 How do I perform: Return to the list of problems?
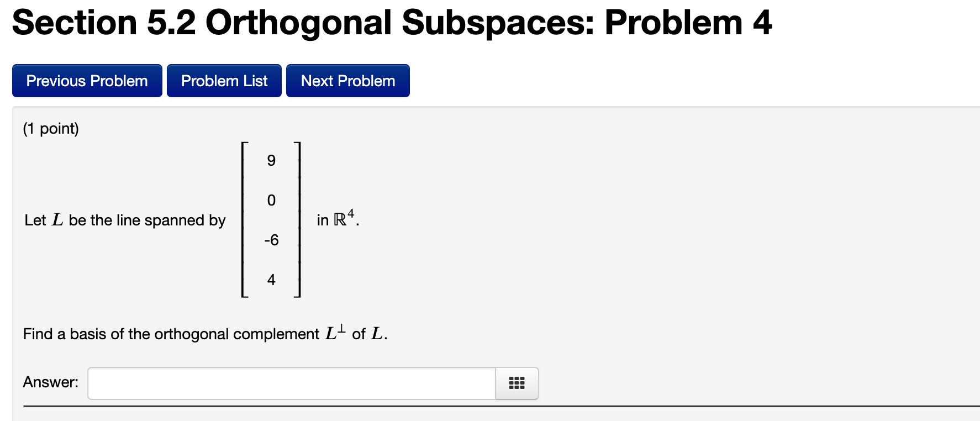pos(224,81)
